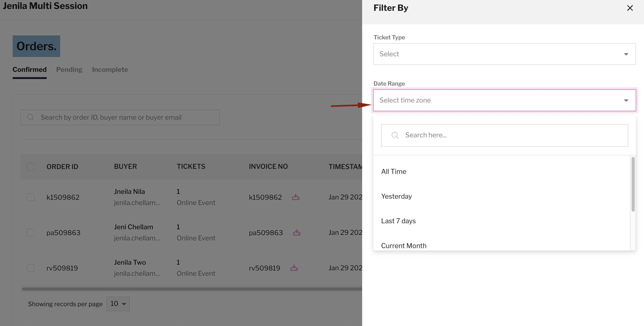
Task: Open records per page dropdown showing 10
Action: [x=118, y=304]
